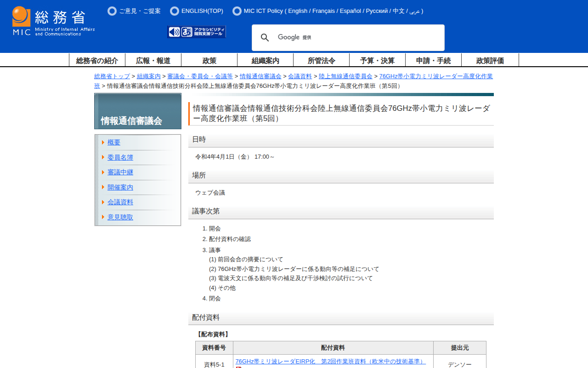Image resolution: width=588 pixels, height=368 pixels.
Task: Open the 中文 ICT Policy page
Action: pyautogui.click(x=399, y=11)
